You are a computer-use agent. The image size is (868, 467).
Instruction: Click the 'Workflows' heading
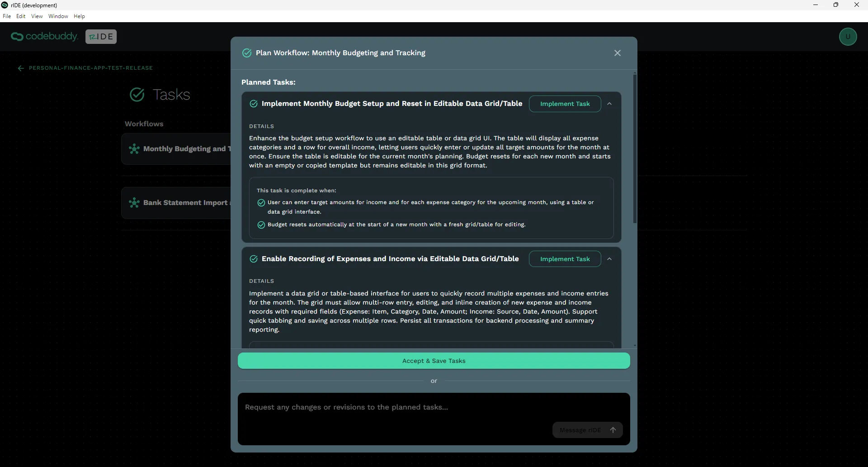click(144, 124)
